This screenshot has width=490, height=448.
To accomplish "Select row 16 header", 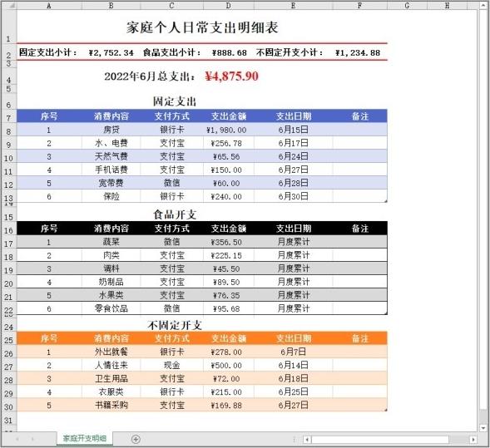I will tap(9, 229).
